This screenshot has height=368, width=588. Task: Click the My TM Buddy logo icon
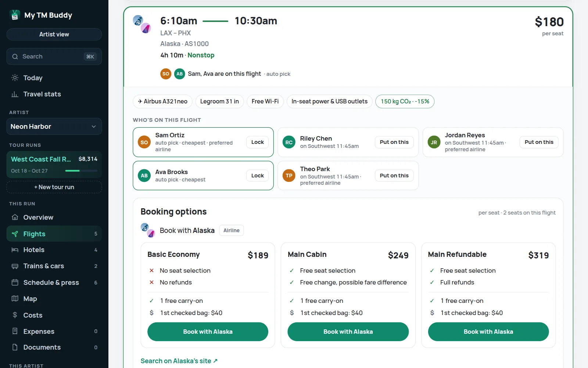15,15
